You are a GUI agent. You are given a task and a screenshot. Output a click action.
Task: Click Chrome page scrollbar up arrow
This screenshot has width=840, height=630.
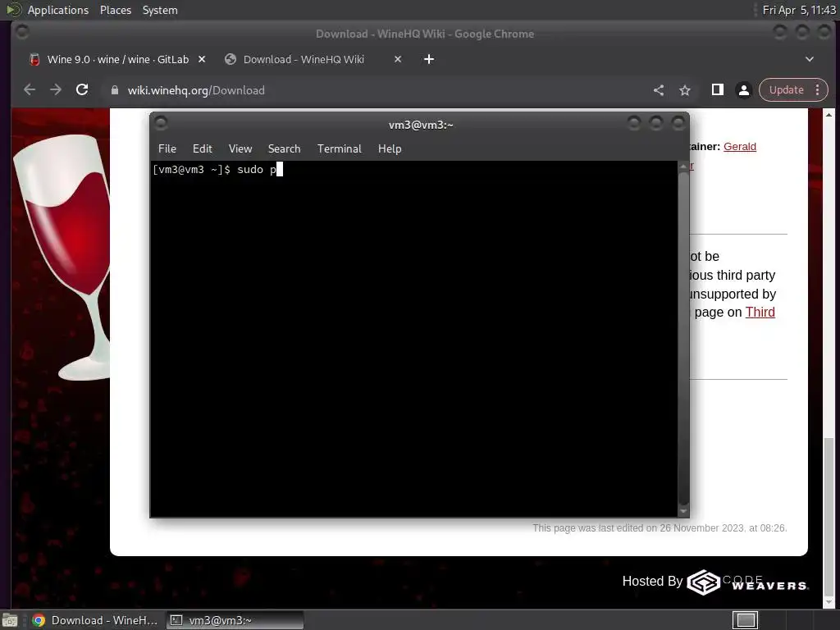pyautogui.click(x=829, y=115)
